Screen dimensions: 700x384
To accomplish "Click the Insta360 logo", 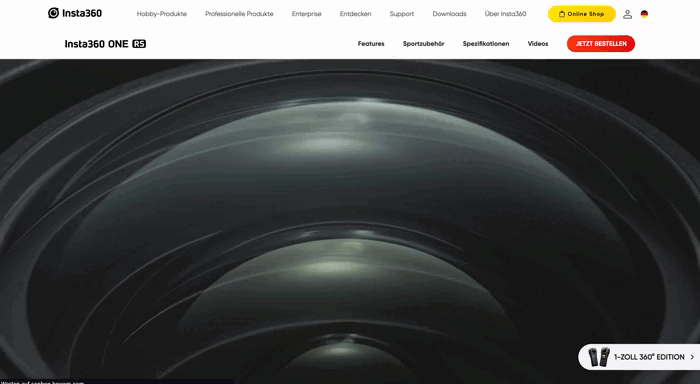I will pyautogui.click(x=75, y=13).
